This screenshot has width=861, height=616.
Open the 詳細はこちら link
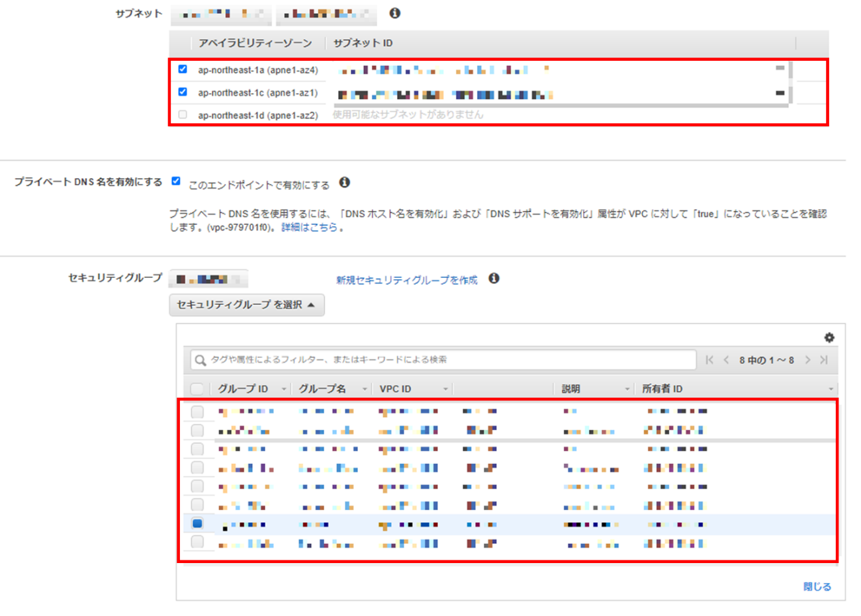(309, 227)
